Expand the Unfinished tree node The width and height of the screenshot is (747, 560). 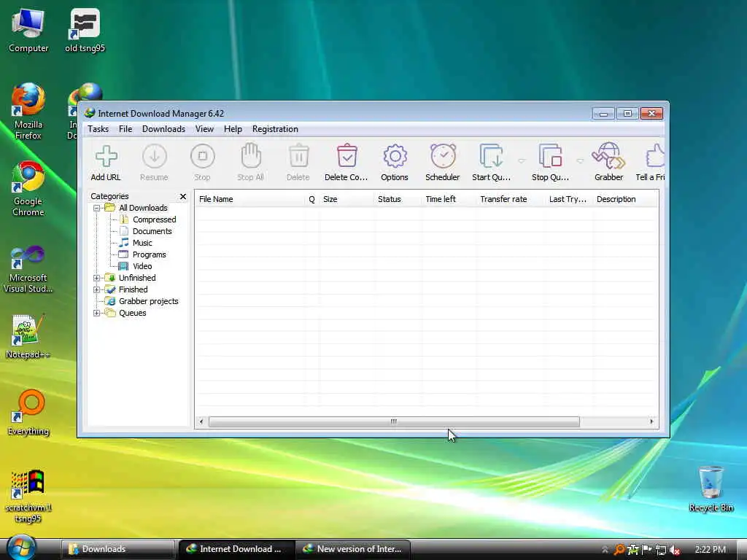(97, 278)
